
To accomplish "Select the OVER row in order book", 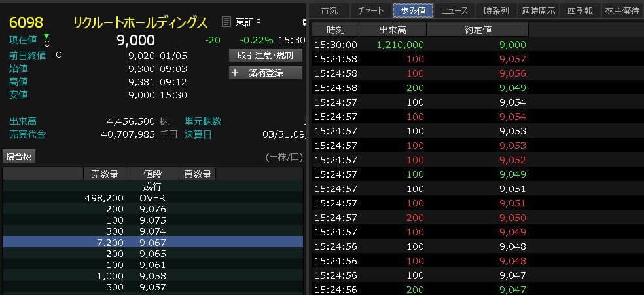I will pyautogui.click(x=152, y=197).
